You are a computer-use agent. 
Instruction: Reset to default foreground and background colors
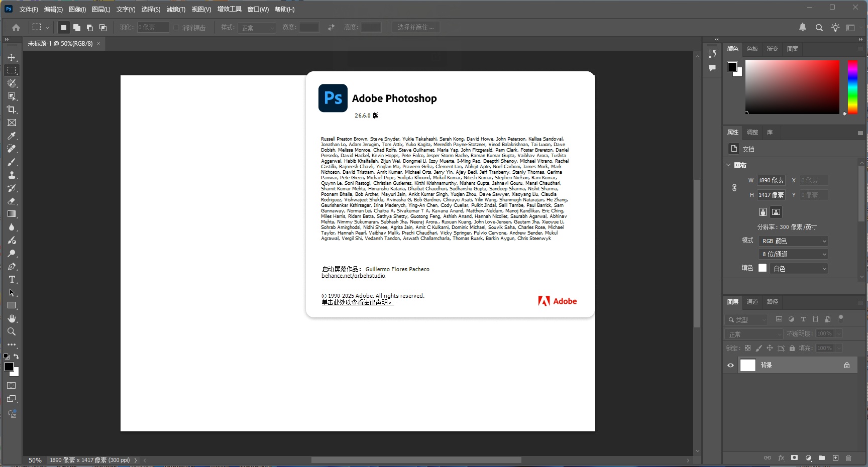(6, 357)
